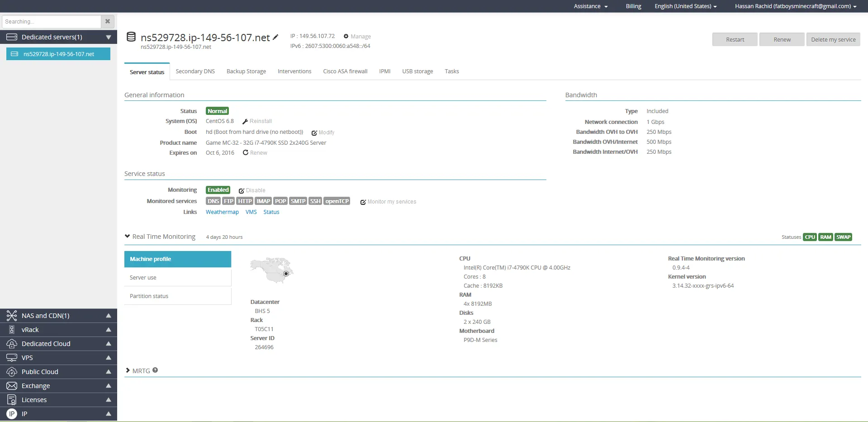The width and height of the screenshot is (868, 422).
Task: Click the Delete my service button
Action: (833, 39)
